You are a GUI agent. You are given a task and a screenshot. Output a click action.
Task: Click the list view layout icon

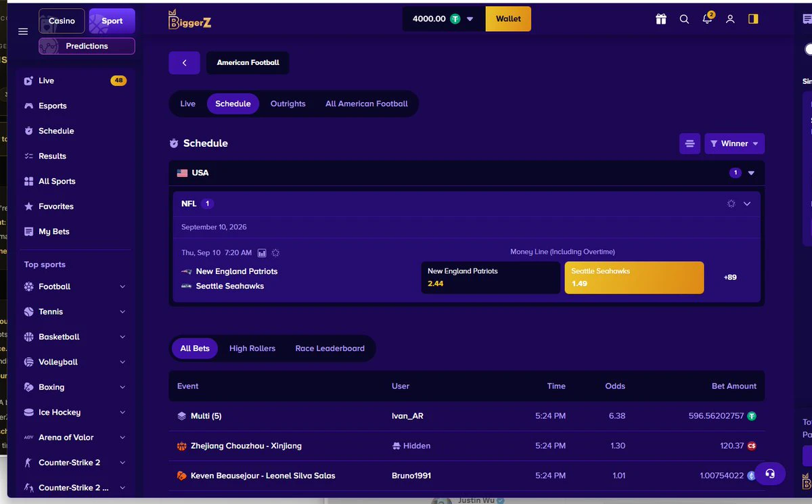pos(690,143)
